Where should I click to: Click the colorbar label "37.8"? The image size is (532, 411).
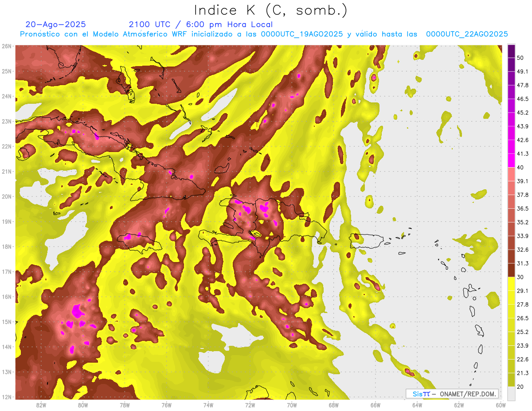pos(523,195)
